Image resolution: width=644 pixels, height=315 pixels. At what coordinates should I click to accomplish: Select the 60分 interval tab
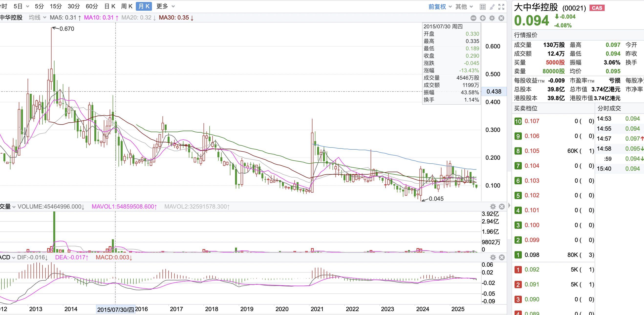click(92, 6)
